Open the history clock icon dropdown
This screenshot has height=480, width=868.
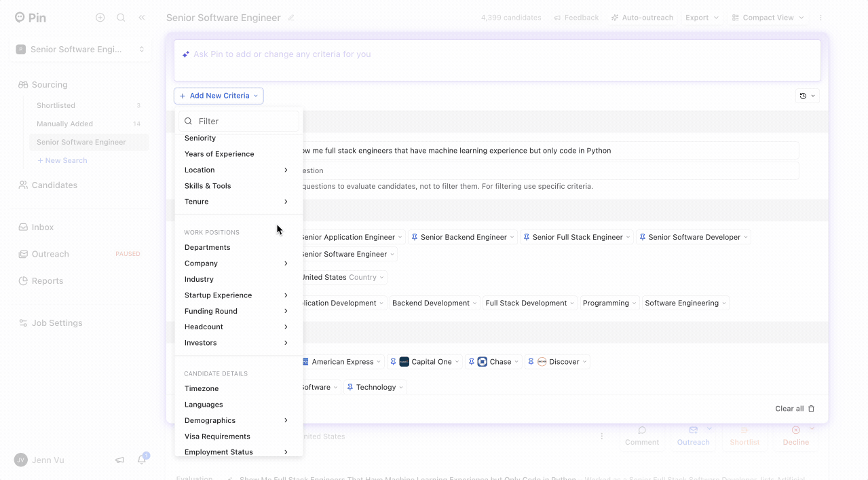[807, 96]
